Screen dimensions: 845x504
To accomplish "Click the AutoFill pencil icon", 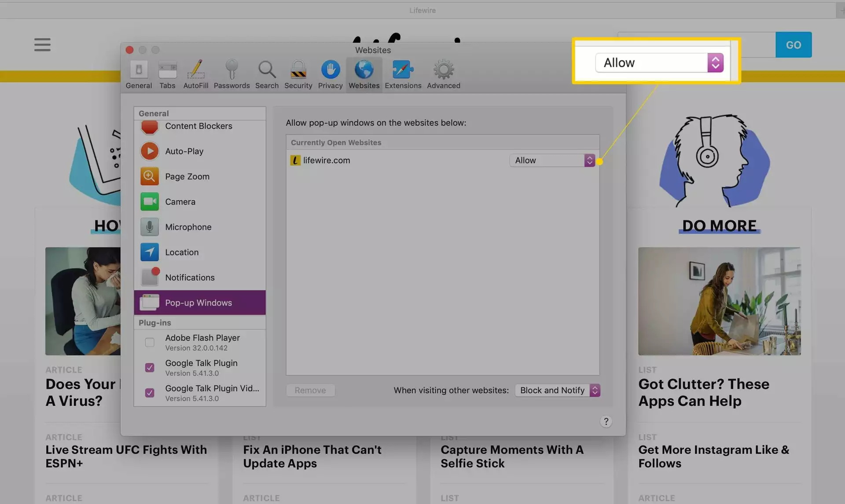I will [x=195, y=70].
